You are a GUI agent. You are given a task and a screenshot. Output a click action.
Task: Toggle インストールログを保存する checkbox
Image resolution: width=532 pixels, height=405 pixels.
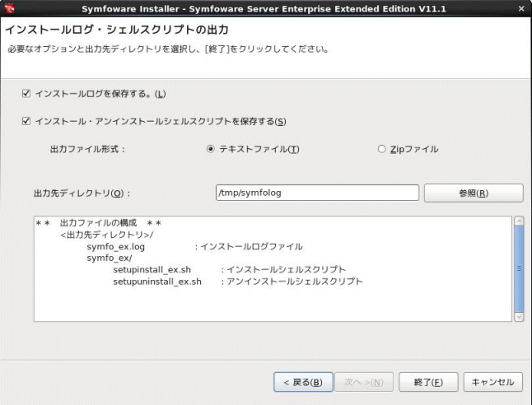(x=26, y=93)
